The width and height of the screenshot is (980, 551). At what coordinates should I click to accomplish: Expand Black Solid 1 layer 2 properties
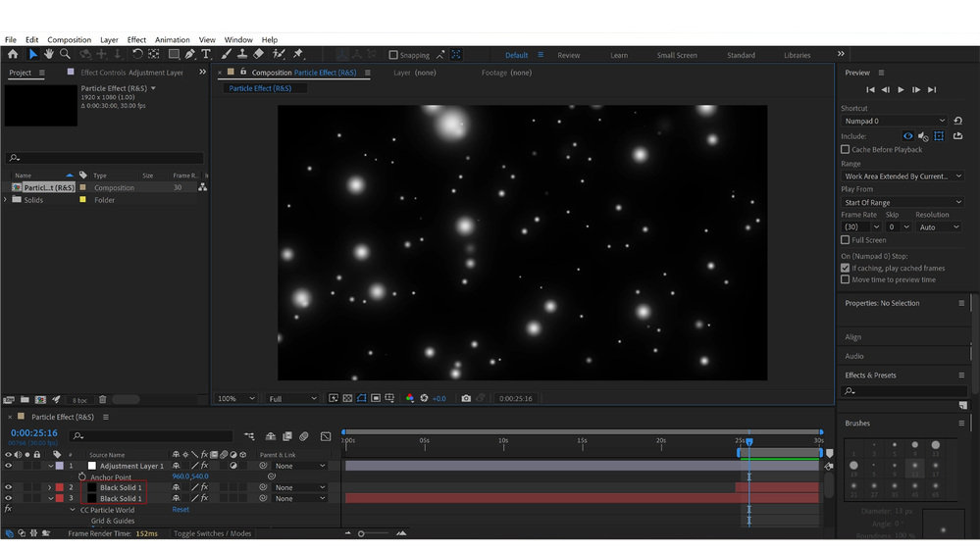tap(50, 487)
